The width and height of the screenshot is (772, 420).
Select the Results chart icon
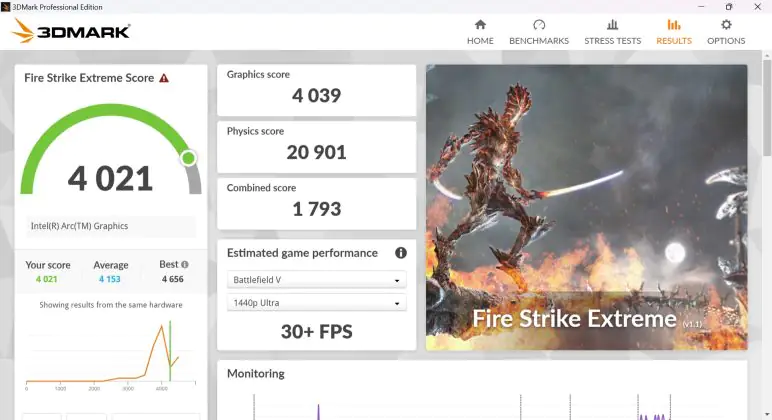[x=674, y=25]
